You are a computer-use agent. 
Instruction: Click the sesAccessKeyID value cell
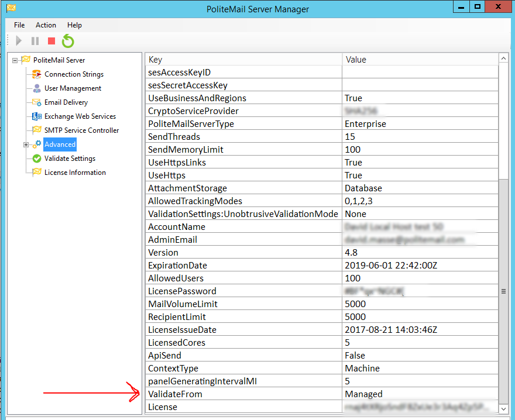420,73
